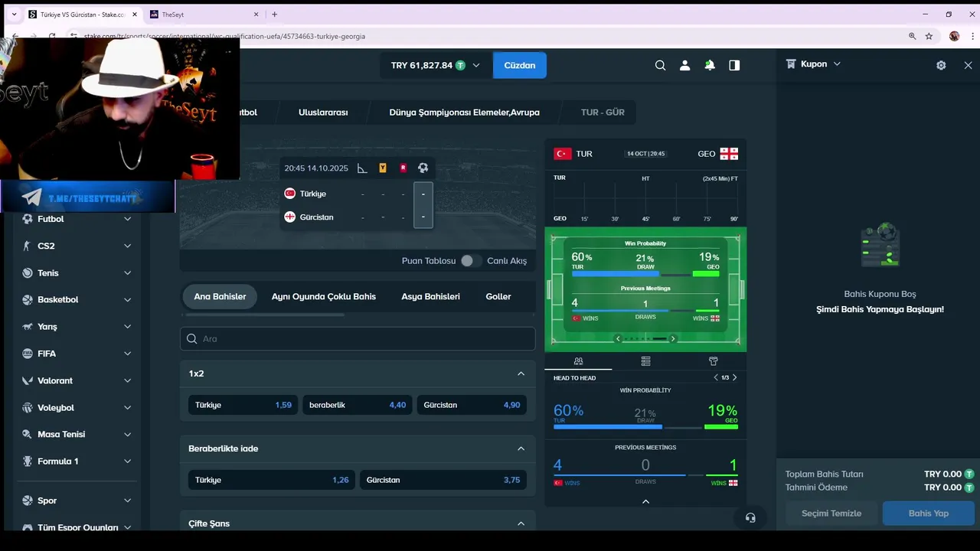Click the Voleybol icon in sidebar
Screen dimensions: 980x551
pos(28,408)
